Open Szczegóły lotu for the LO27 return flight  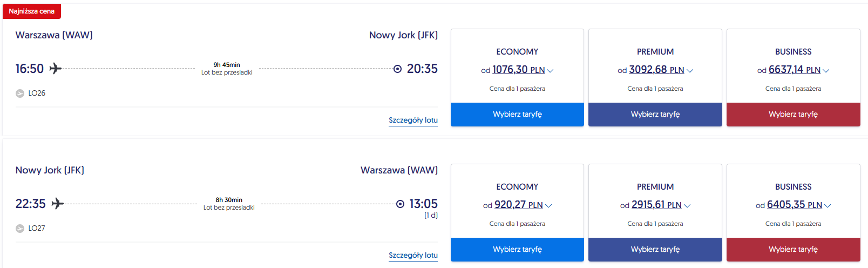[413, 255]
